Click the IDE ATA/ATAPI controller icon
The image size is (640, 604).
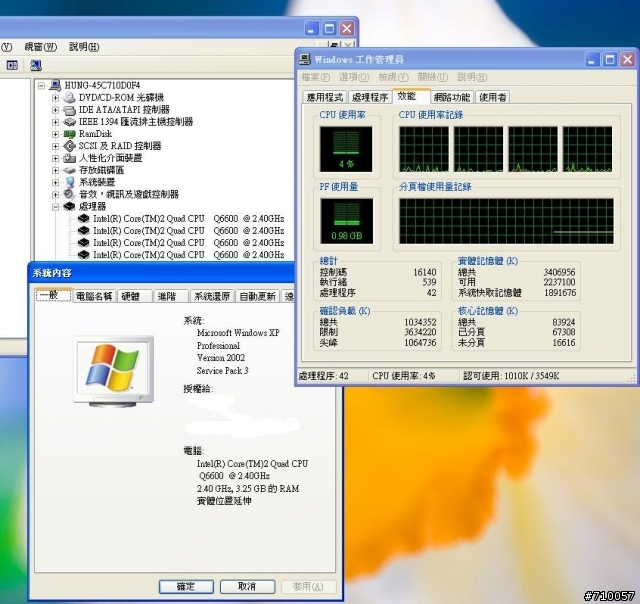click(69, 110)
